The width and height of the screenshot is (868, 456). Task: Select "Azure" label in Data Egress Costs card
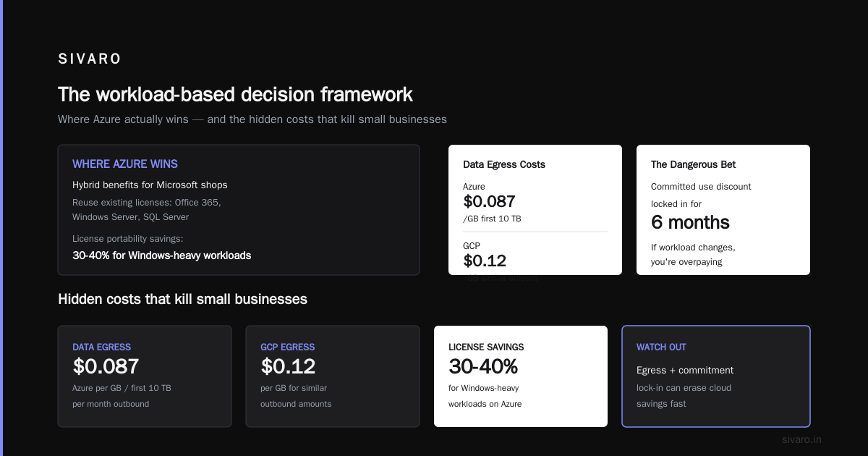[x=474, y=187]
